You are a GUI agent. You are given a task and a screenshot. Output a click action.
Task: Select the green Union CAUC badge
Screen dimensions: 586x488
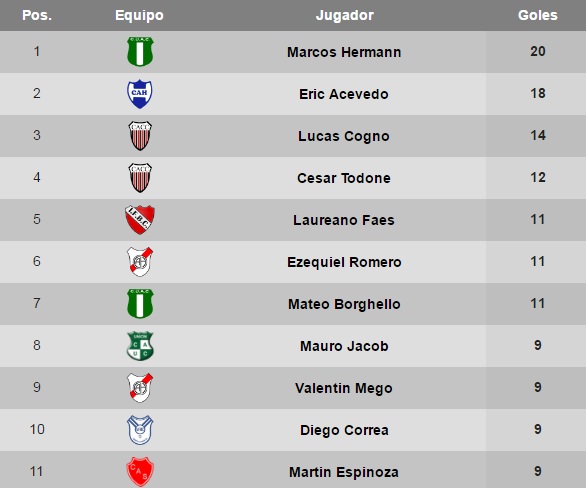point(140,346)
